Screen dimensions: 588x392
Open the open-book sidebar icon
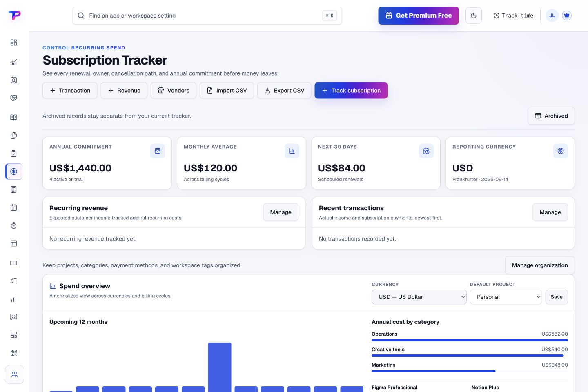pyautogui.click(x=13, y=118)
